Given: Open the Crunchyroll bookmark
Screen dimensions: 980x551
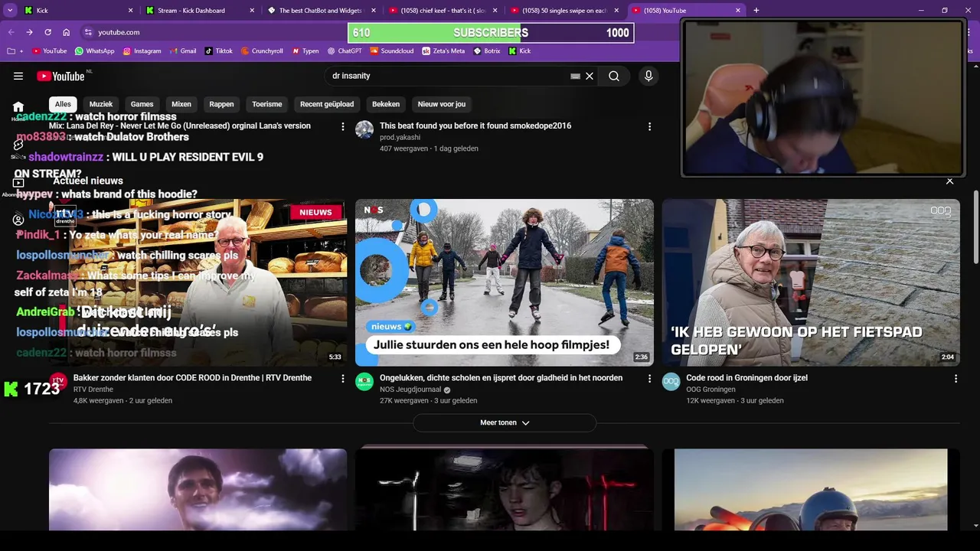Looking at the screenshot, I should [x=261, y=51].
